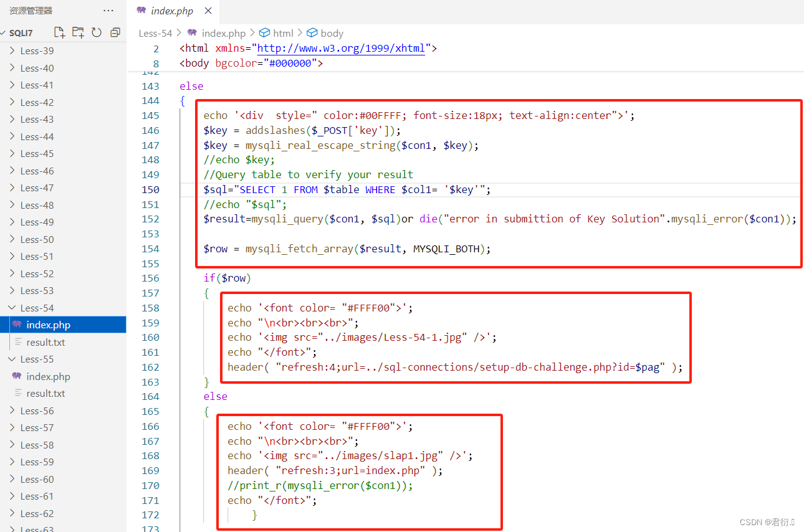Create a new file in SQLI7
804x532 pixels.
click(59, 32)
